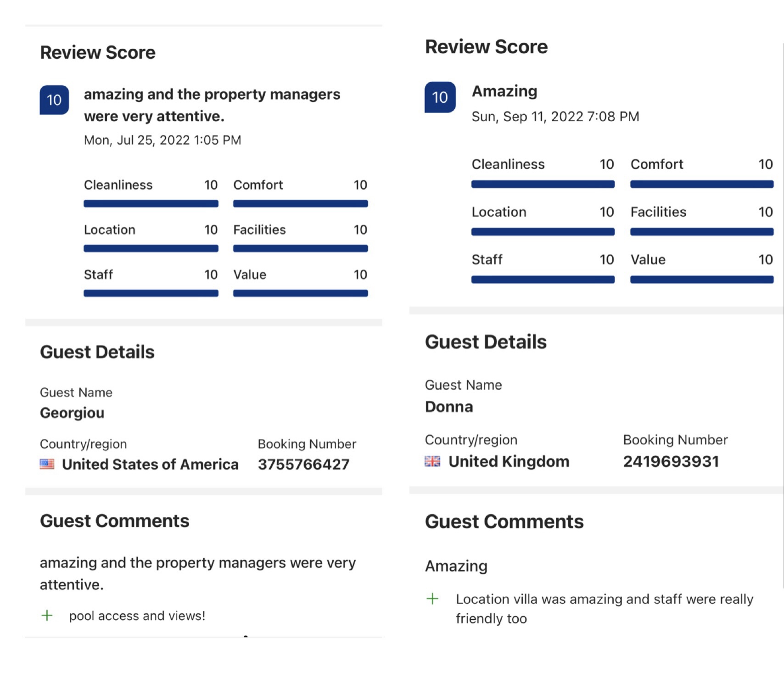Click booking number 3755766427
Image resolution: width=784 pixels, height=695 pixels.
pyautogui.click(x=303, y=464)
